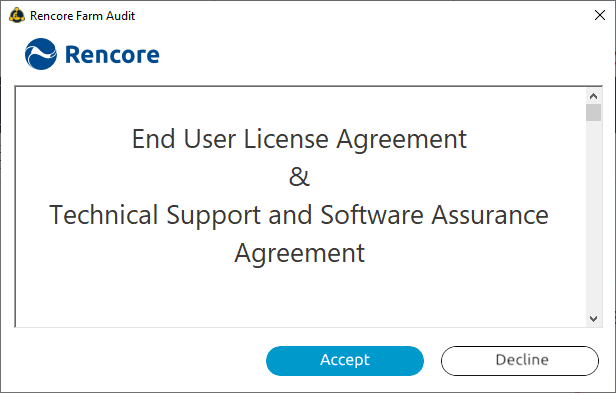Screen dimensions: 616x393
Task: Select the End User License Agreement heading
Action: click(299, 140)
